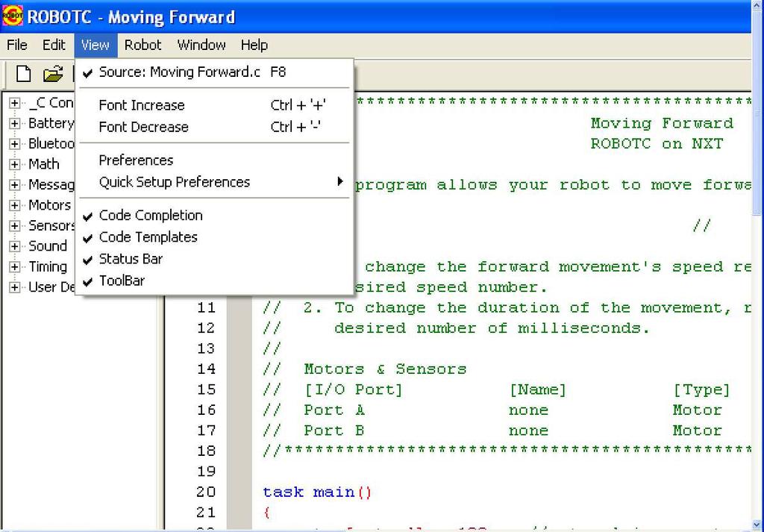This screenshot has height=532, width=764.
Task: Click the Open File folder icon
Action: (x=53, y=74)
